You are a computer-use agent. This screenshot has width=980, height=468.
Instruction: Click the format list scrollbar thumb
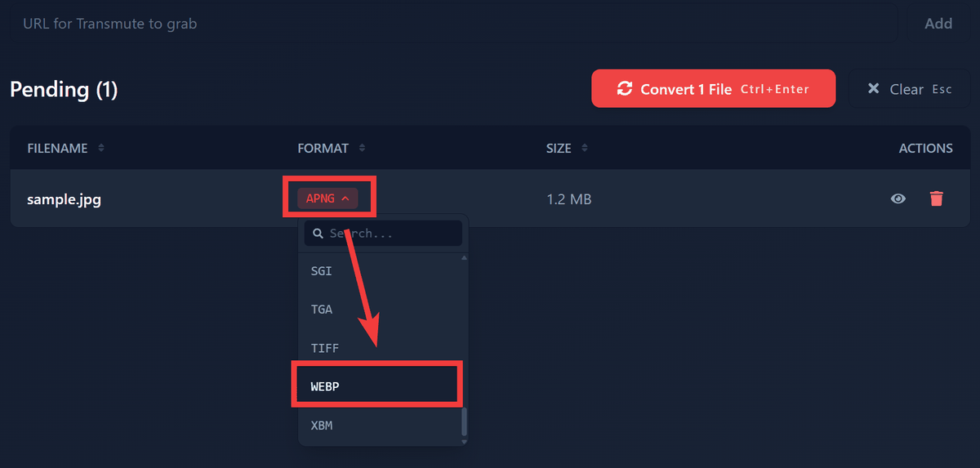coord(465,421)
